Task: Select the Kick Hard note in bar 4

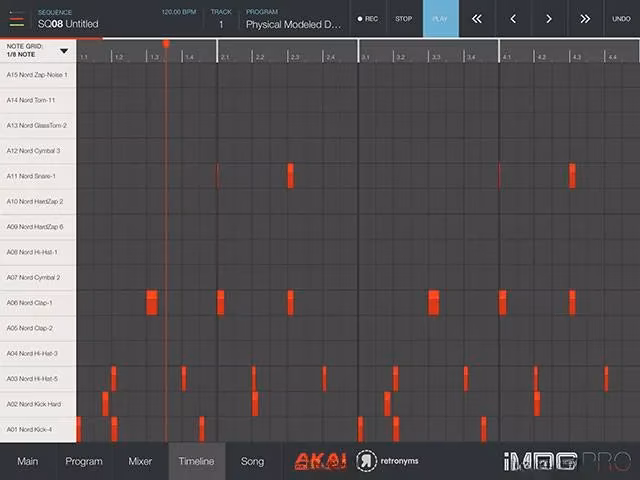Action: (537, 404)
